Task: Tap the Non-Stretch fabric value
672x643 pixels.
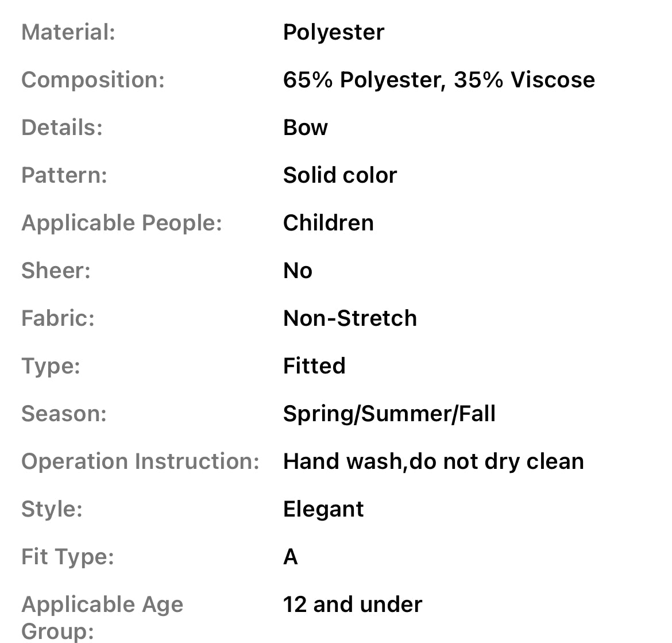Action: (x=350, y=318)
